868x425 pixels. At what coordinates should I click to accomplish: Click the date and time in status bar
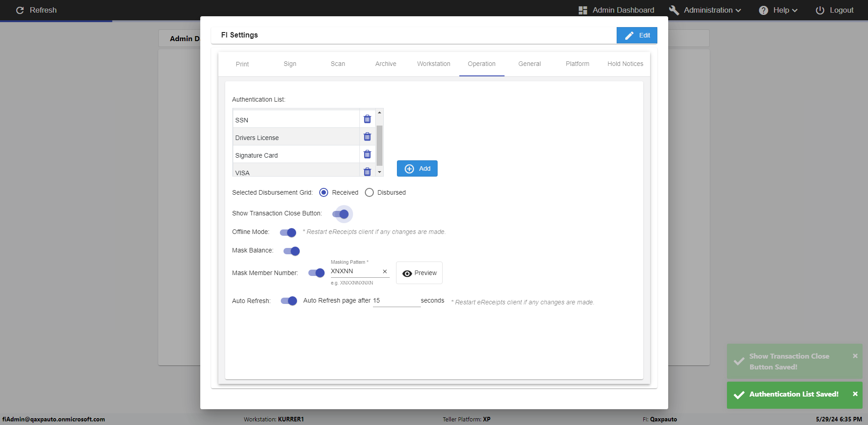[839, 419]
